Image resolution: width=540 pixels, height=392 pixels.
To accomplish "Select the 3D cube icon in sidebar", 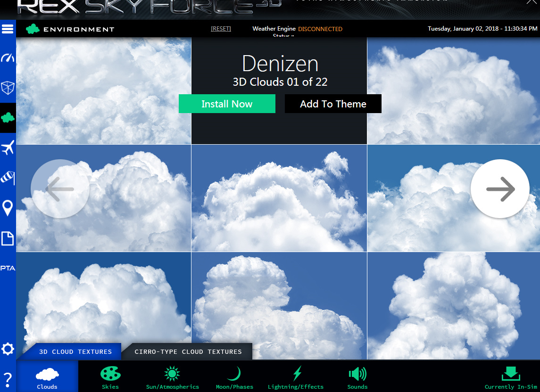I will (8, 88).
